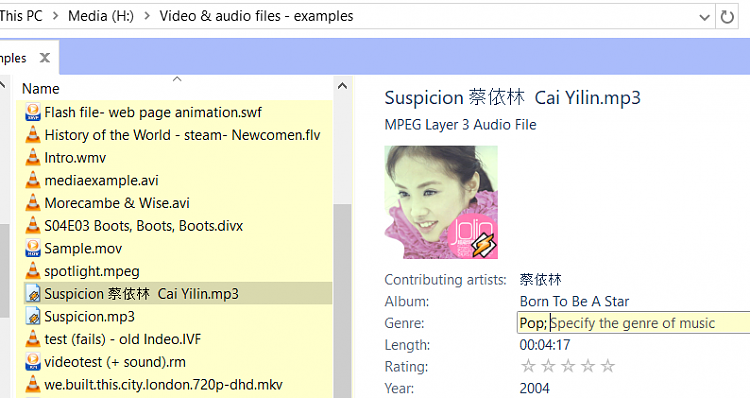750x398 pixels.
Task: Click the VLC icon next to mediaexample.avi
Action: click(x=33, y=180)
